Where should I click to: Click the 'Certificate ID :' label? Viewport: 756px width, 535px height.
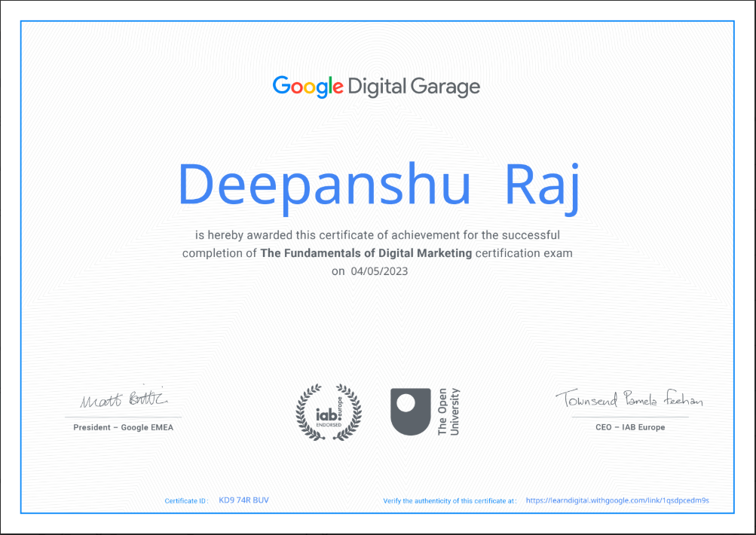[x=187, y=501]
